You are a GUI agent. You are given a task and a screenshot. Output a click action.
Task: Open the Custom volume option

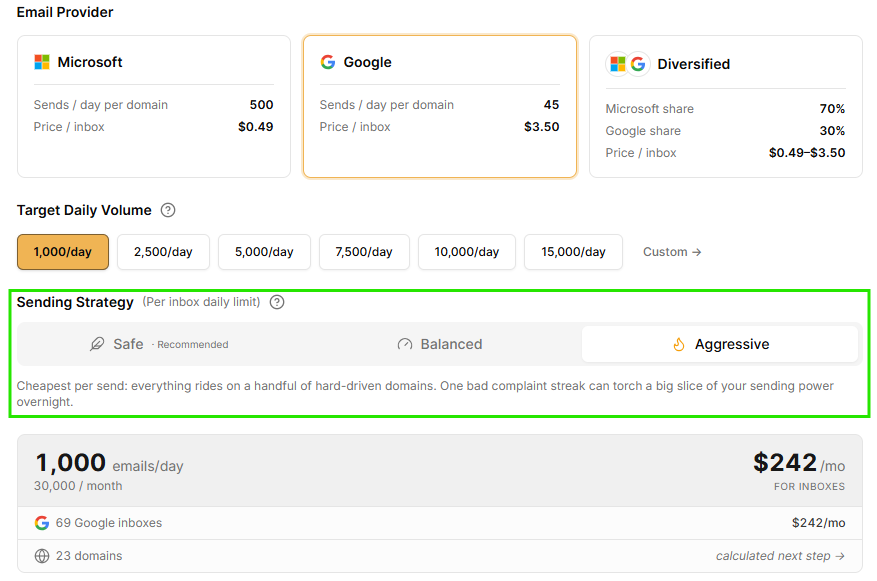(672, 252)
